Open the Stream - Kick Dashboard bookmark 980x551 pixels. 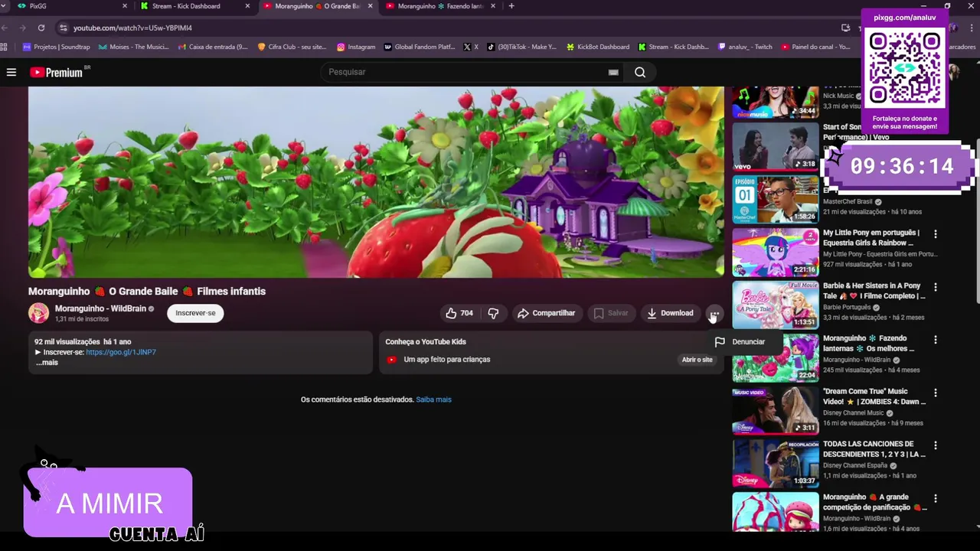pos(673,47)
